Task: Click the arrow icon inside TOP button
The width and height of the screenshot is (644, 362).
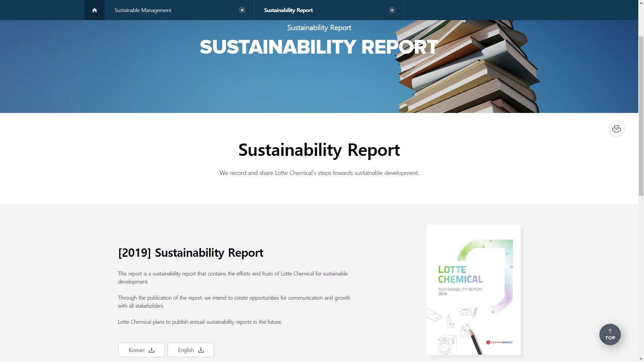Action: 610,331
